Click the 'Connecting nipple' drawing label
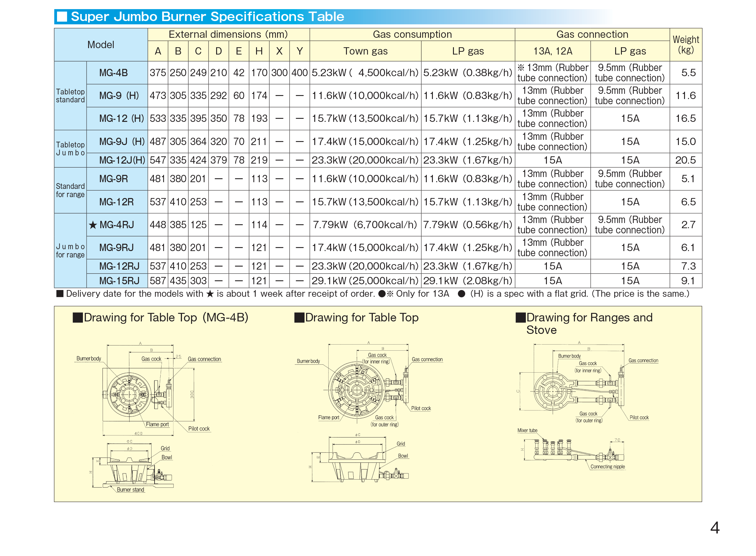Image resolution: width=756 pixels, height=556 pixels. tap(608, 466)
